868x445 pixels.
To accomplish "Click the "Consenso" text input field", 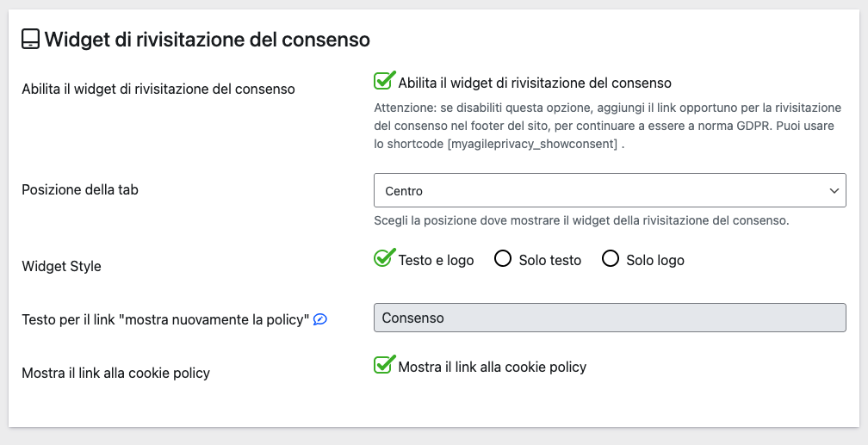I will coord(610,318).
